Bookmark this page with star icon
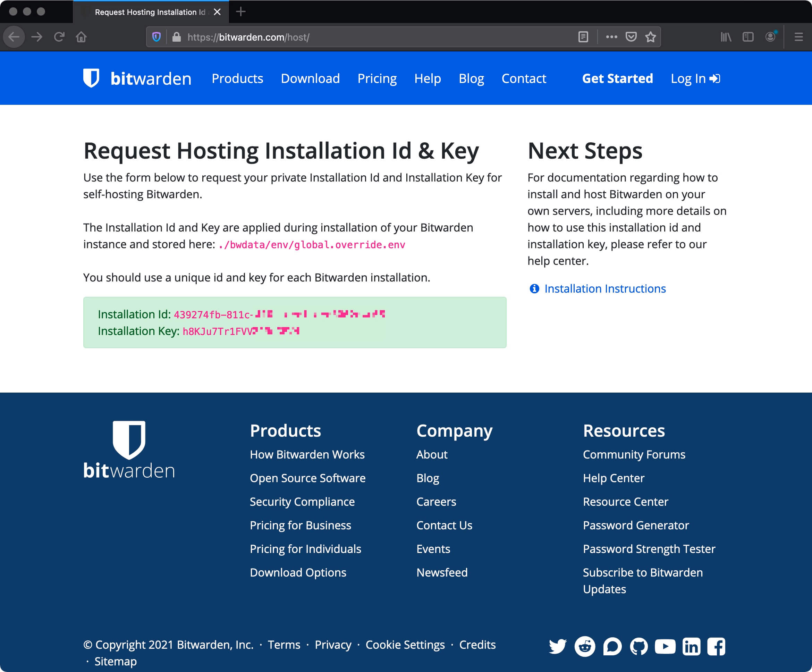The height and width of the screenshot is (672, 812). 651,37
